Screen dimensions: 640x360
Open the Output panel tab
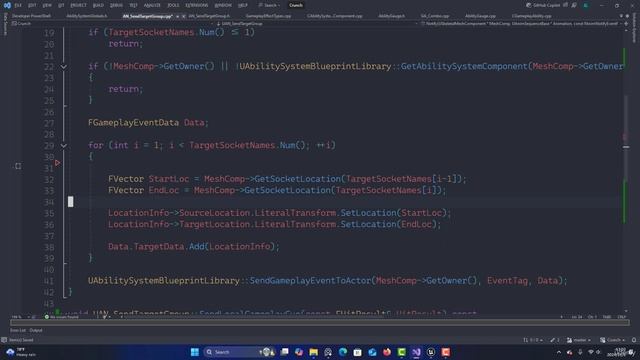point(36,330)
